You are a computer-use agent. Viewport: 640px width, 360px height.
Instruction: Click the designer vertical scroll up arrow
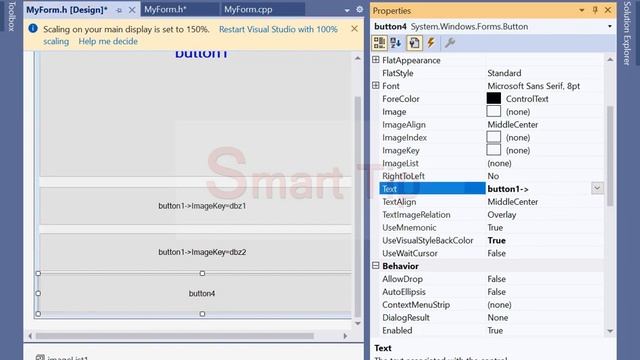point(358,58)
